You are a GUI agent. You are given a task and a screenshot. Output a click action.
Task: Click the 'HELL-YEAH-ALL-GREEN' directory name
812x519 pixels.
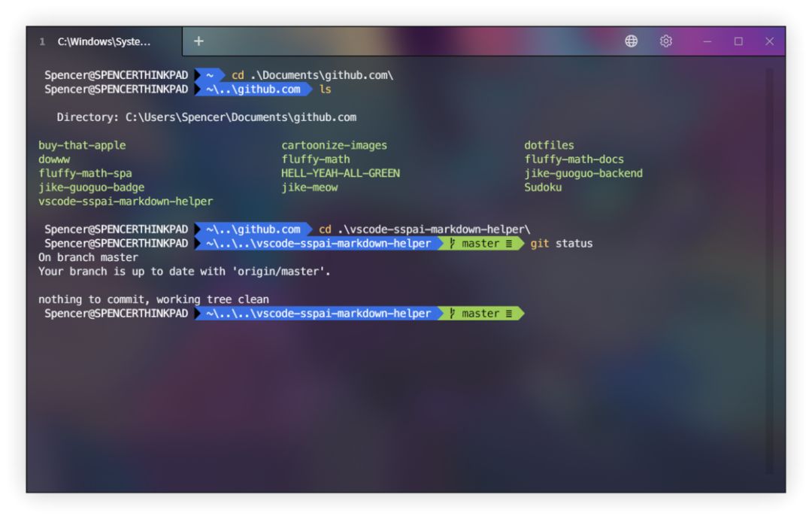click(341, 173)
